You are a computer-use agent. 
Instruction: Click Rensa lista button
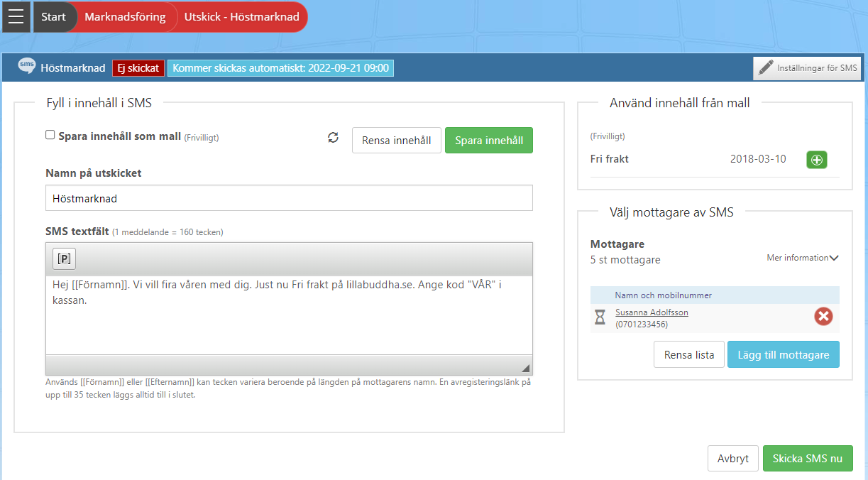coord(689,355)
